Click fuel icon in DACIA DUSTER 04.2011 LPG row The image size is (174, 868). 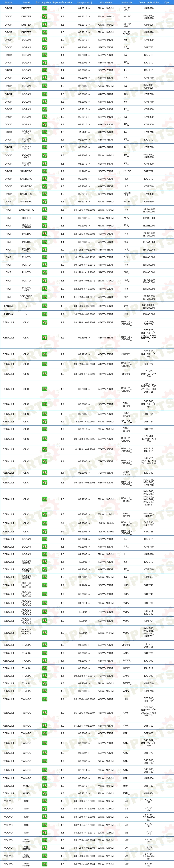(x=45, y=8)
